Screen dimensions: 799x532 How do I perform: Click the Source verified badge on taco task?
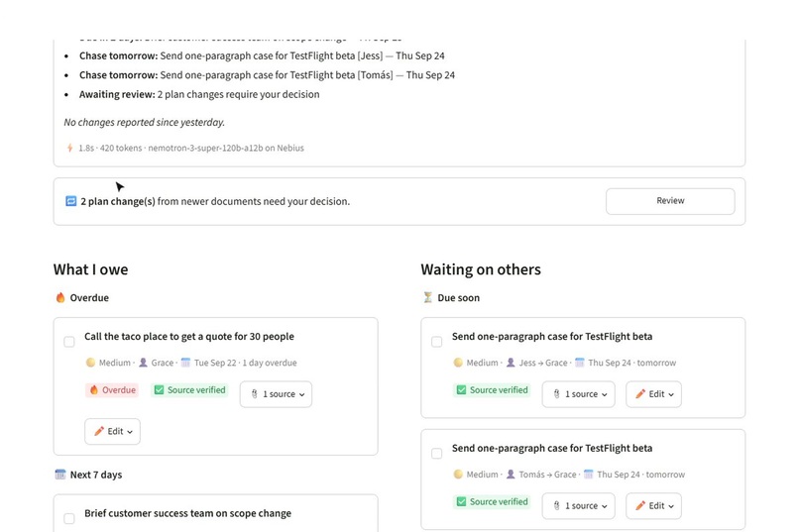pos(189,390)
